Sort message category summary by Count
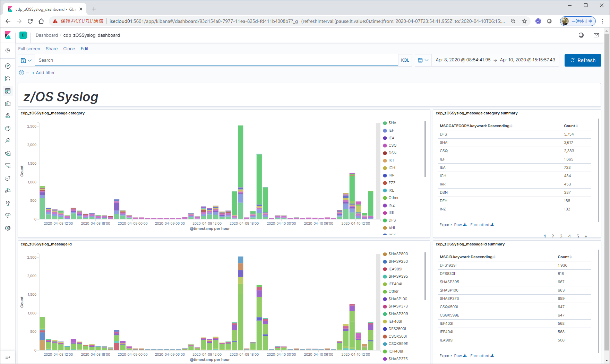Image resolution: width=610 pixels, height=364 pixels. coord(571,126)
